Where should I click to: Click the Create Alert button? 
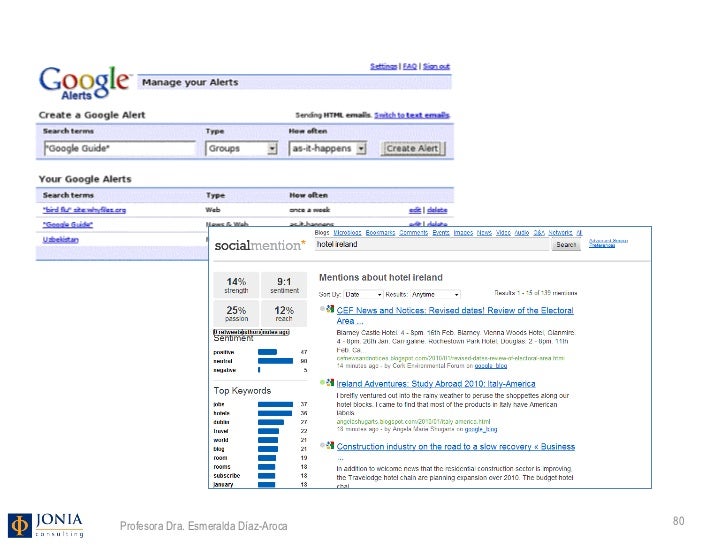[412, 149]
